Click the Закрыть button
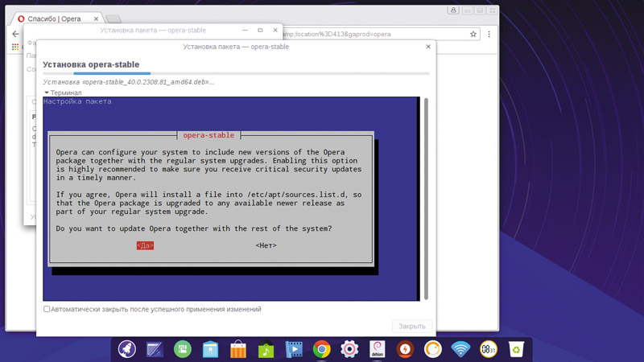The width and height of the screenshot is (644, 362). click(x=412, y=327)
